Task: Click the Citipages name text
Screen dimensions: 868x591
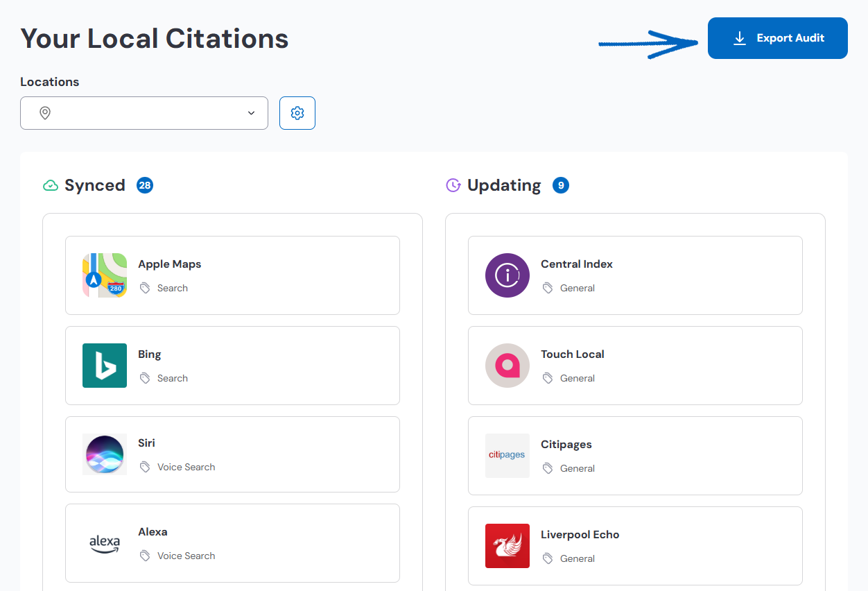Action: pos(566,445)
